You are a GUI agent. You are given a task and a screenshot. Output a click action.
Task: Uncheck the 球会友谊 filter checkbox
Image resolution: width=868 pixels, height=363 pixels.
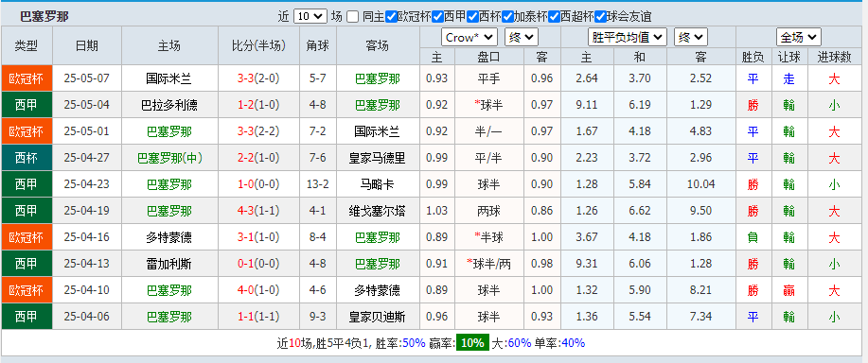tap(601, 17)
